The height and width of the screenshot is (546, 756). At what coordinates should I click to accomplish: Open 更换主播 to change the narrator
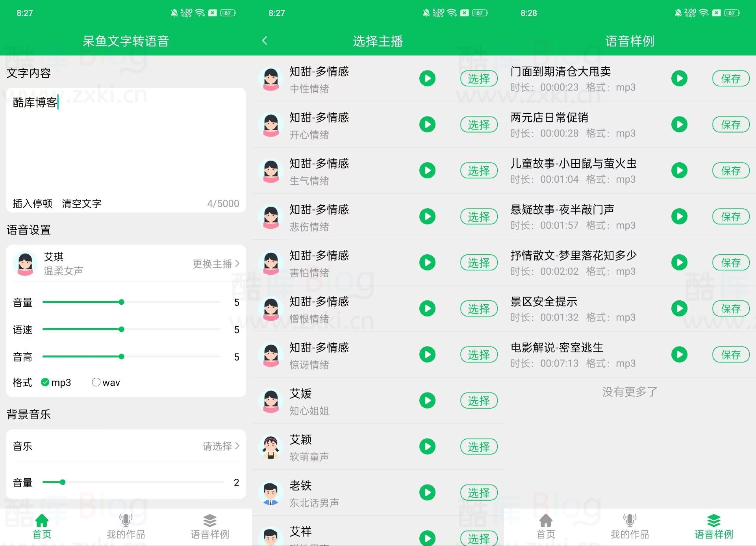(216, 264)
